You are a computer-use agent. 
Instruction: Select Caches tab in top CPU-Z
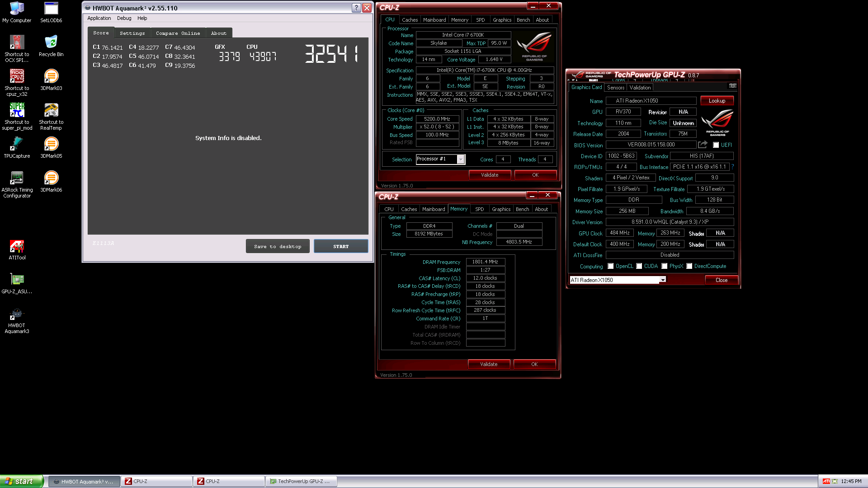point(410,20)
